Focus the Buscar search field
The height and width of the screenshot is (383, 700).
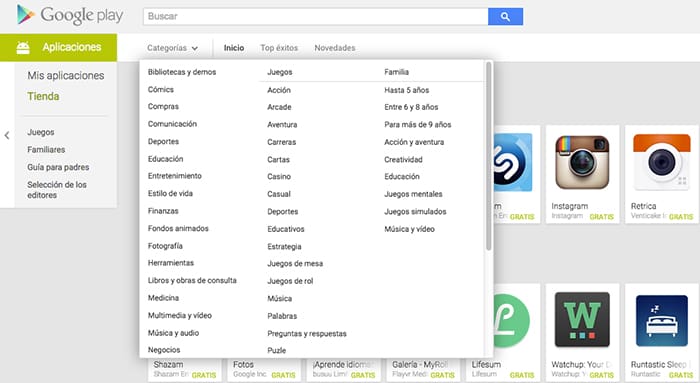[x=316, y=17]
